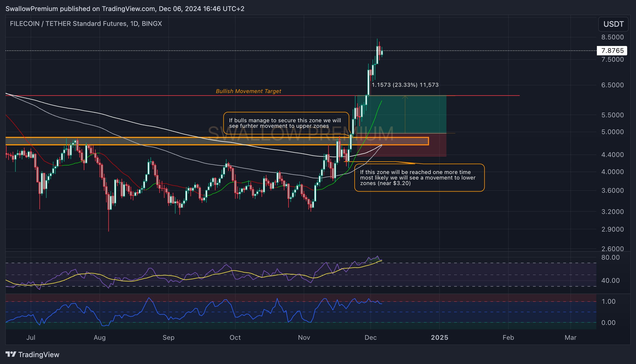Click the red stop-loss position box
Viewport: 636px width, 364px height.
(x=401, y=145)
